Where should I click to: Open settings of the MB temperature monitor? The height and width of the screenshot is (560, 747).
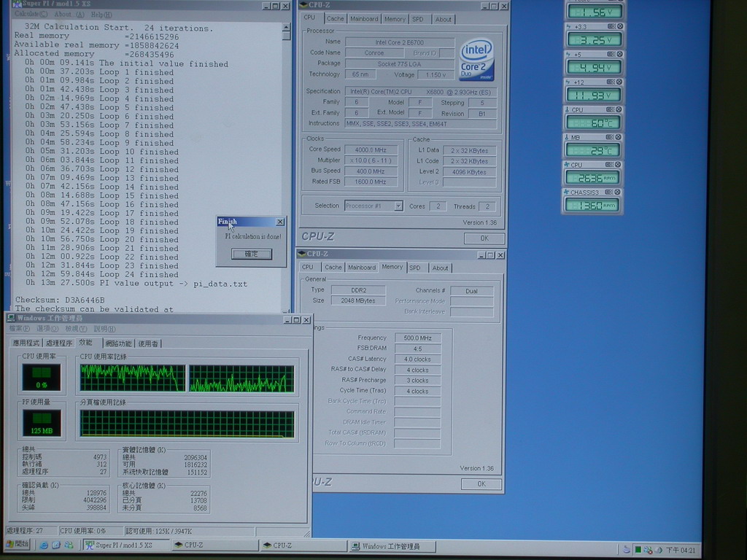tap(610, 136)
